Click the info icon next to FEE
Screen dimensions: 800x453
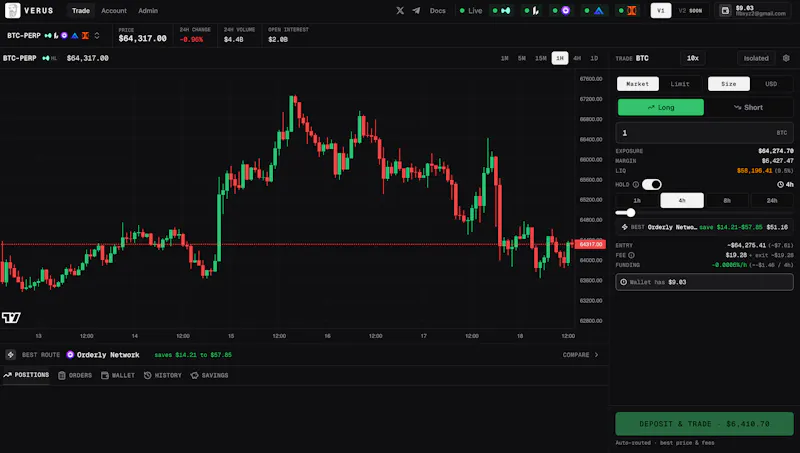tap(631, 255)
